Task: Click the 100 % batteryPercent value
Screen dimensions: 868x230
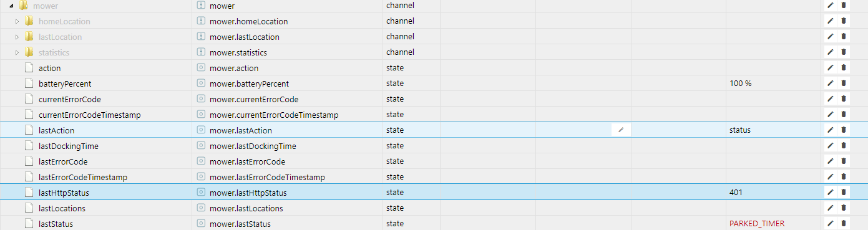Action: pyautogui.click(x=740, y=84)
